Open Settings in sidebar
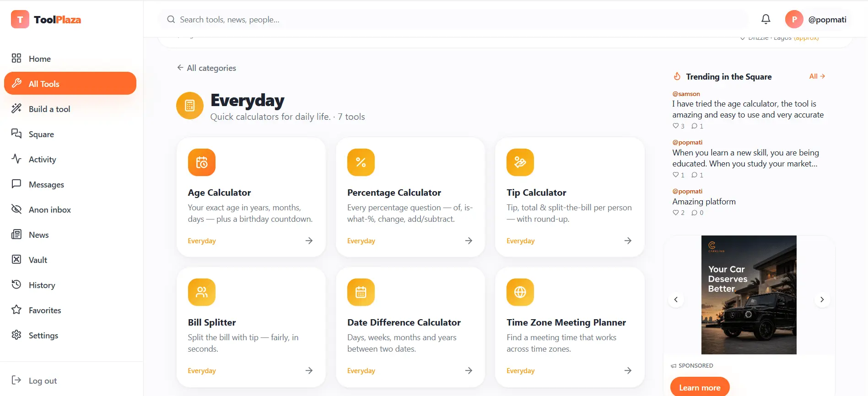 [x=70, y=335]
